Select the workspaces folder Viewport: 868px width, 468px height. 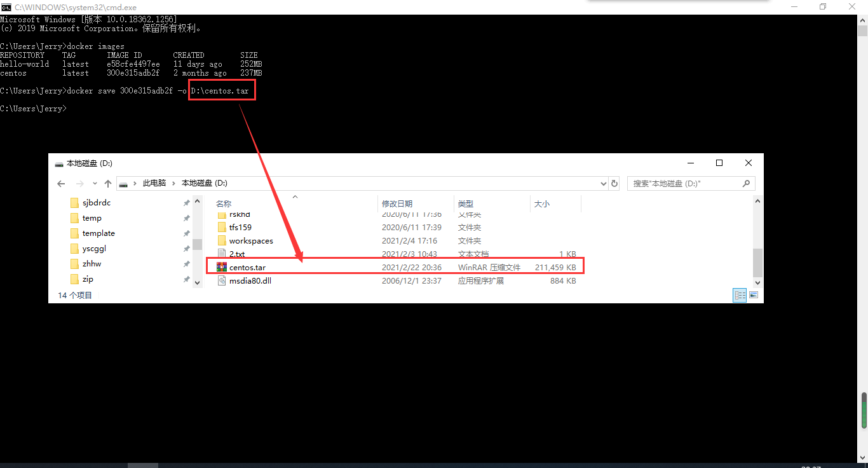[251, 241]
